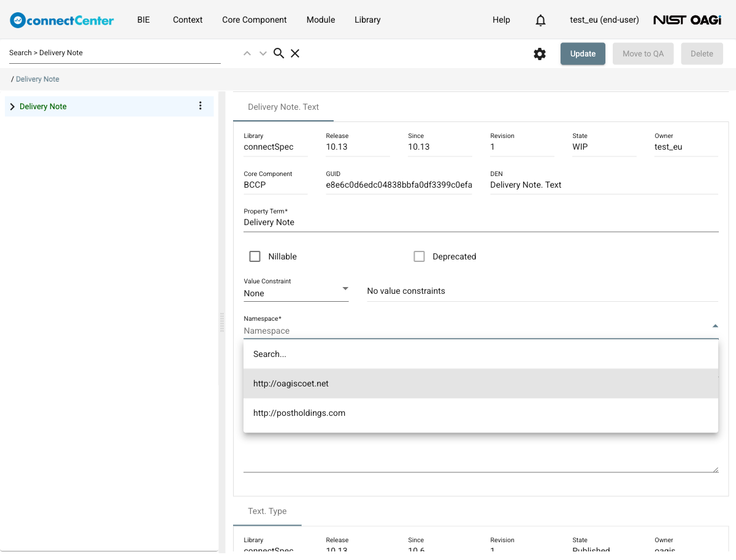The image size is (736, 560).
Task: Click the Owner test_eu field
Action: pyautogui.click(x=686, y=147)
